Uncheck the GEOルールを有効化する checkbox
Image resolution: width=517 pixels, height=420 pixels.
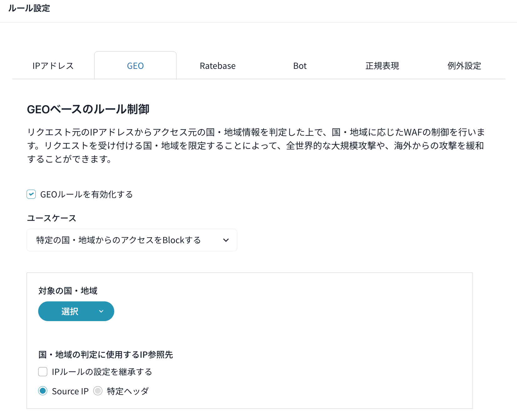tap(31, 194)
